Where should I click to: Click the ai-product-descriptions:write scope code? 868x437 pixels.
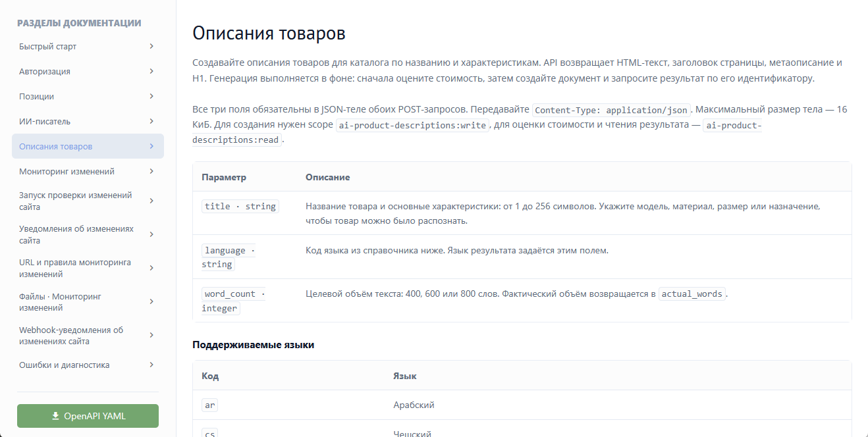(x=413, y=124)
